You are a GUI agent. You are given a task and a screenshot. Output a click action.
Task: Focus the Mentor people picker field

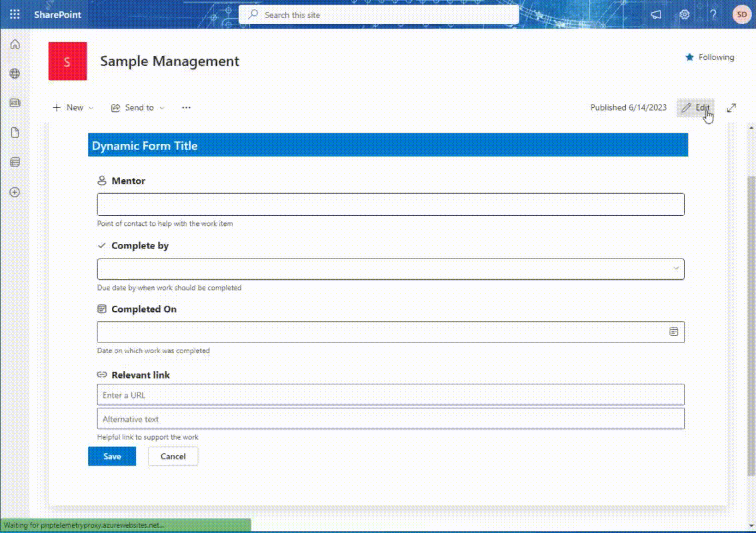391,205
